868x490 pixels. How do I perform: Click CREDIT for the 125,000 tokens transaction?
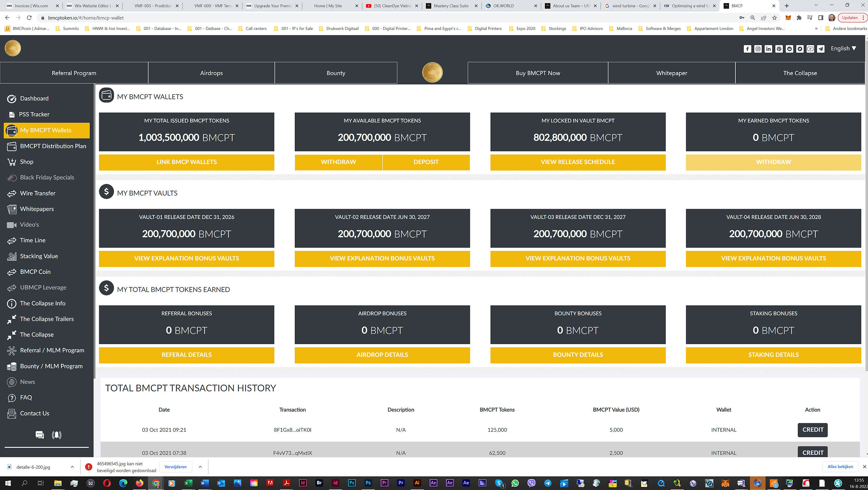pyautogui.click(x=812, y=430)
